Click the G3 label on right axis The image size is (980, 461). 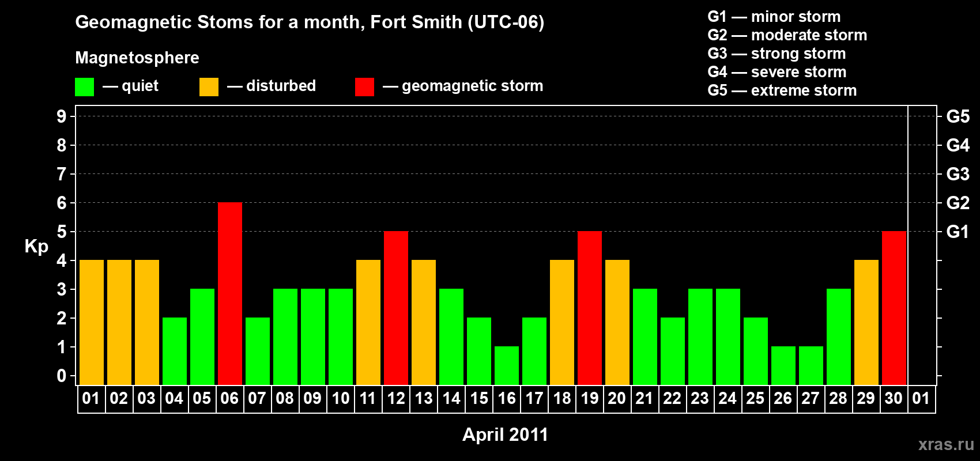(x=958, y=174)
